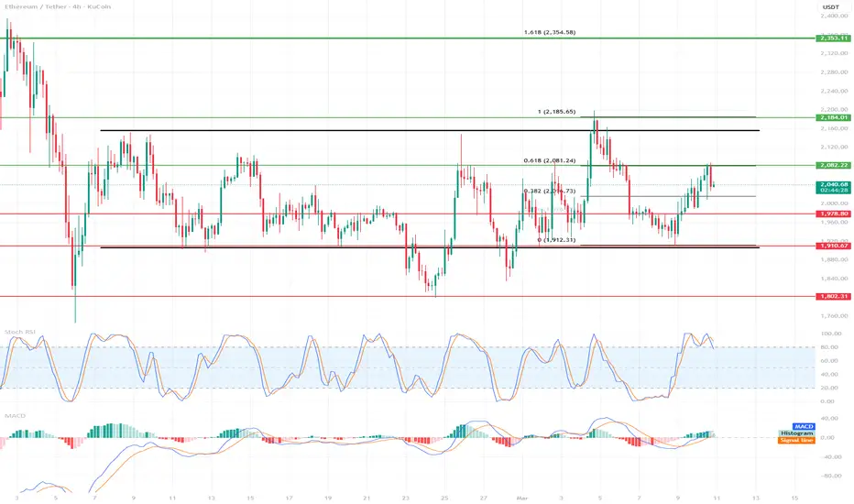Screen dimensions: 854x504
Task: Select the red 1,802.31 price label
Action: 833,296
